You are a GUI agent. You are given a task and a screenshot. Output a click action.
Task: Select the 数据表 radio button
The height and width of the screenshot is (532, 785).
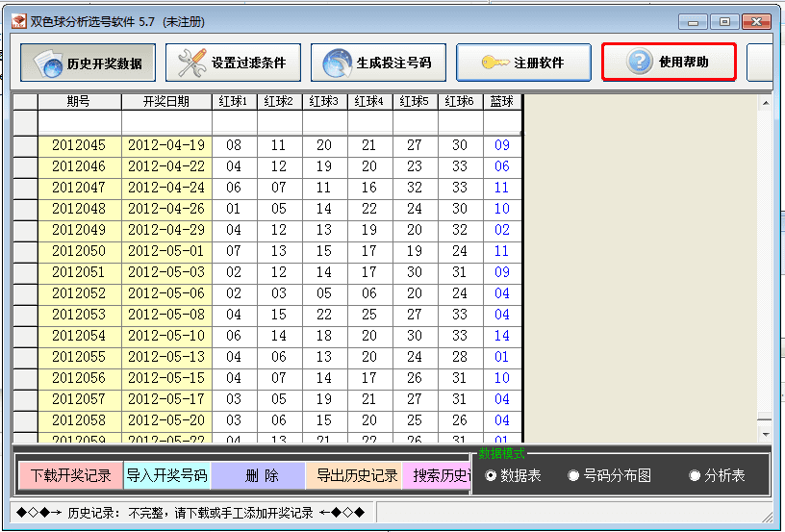[492, 475]
